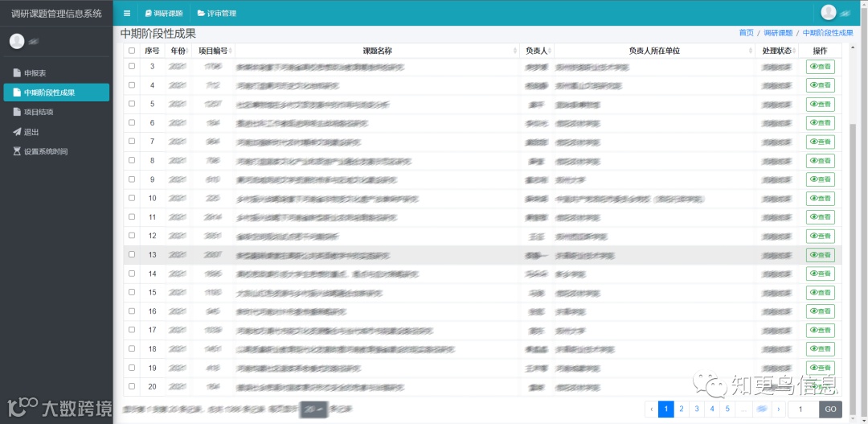Tick the checkbox for row 3
This screenshot has height=424, width=868.
(x=132, y=66)
